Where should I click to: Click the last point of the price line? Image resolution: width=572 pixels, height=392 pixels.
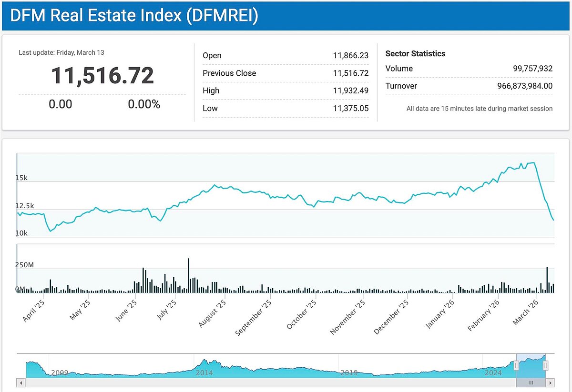pyautogui.click(x=553, y=220)
